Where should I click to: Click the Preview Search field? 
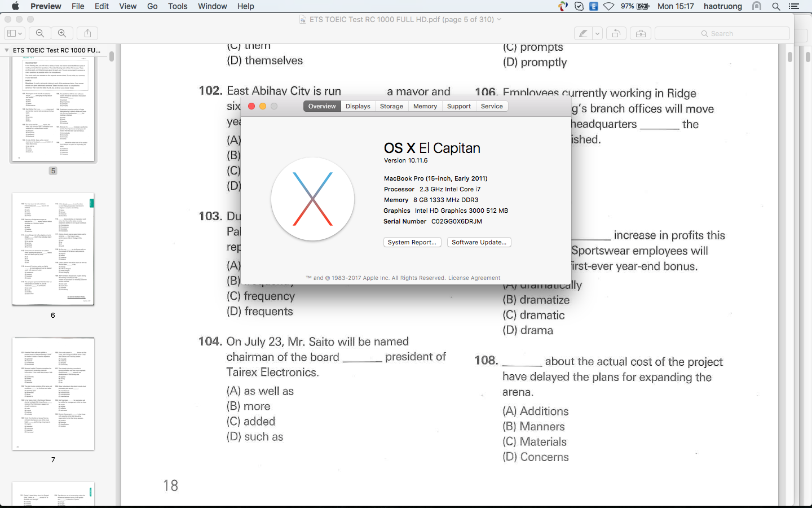(x=722, y=33)
